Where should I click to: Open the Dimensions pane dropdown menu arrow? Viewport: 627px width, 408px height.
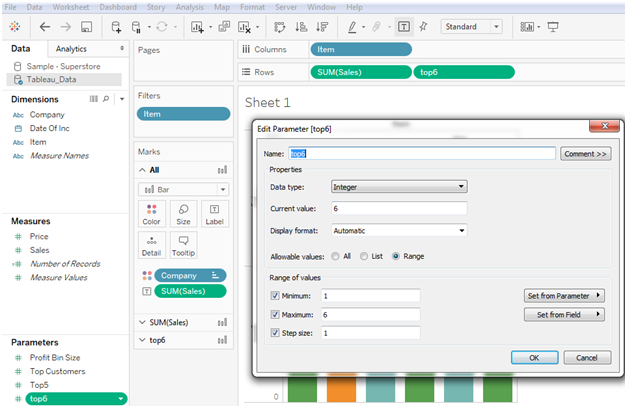pyautogui.click(x=122, y=99)
